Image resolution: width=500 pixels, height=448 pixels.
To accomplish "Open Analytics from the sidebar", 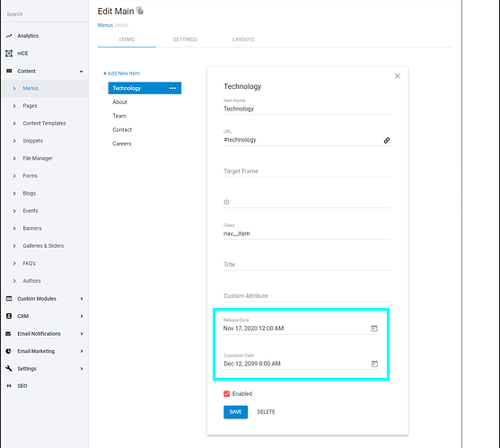I will tap(28, 36).
